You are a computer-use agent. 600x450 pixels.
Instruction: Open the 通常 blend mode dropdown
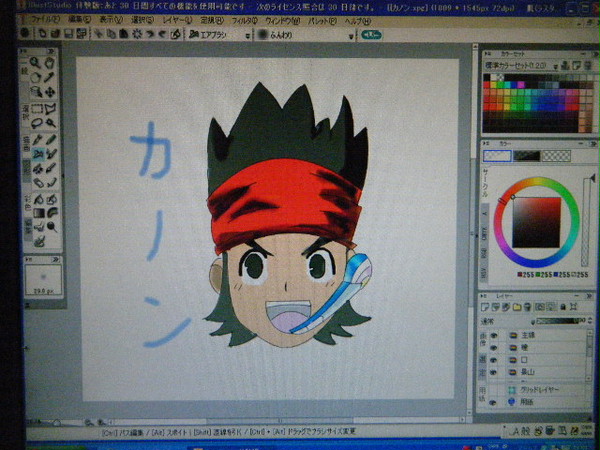(532, 321)
